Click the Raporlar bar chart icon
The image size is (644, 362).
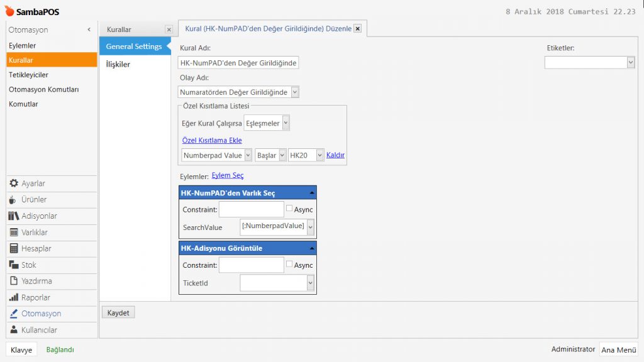14,298
